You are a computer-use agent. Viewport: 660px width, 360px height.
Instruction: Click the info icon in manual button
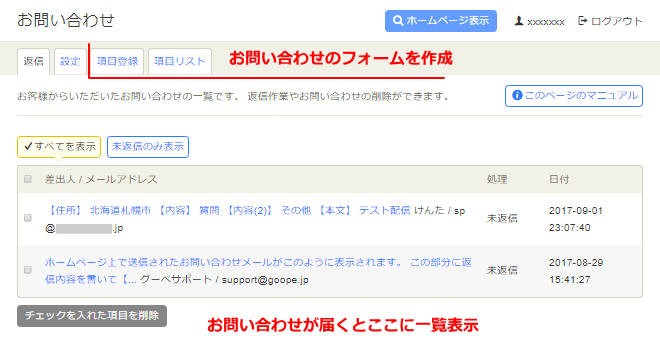pos(517,96)
